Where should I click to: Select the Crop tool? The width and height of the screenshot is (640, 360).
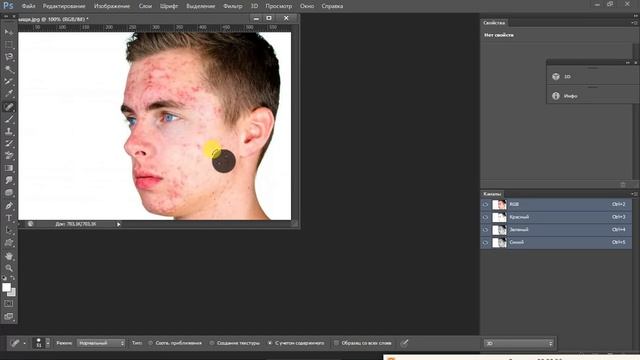(x=9, y=82)
